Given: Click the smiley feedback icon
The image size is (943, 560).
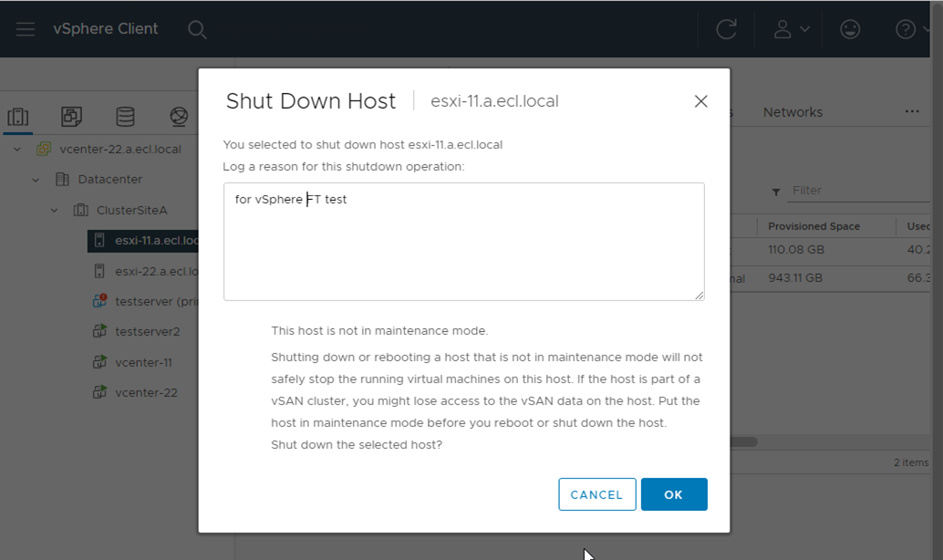Looking at the screenshot, I should (x=850, y=29).
